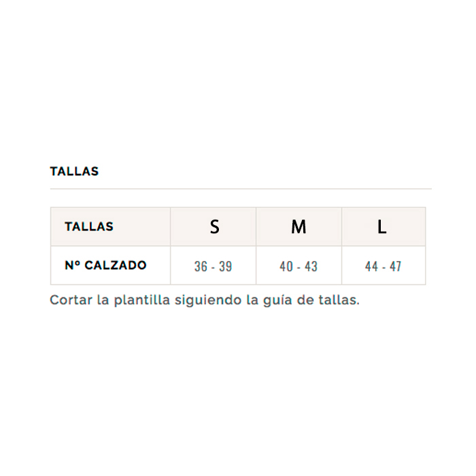Click the number 47 in the L column
The height and width of the screenshot is (476, 476).
click(x=395, y=267)
